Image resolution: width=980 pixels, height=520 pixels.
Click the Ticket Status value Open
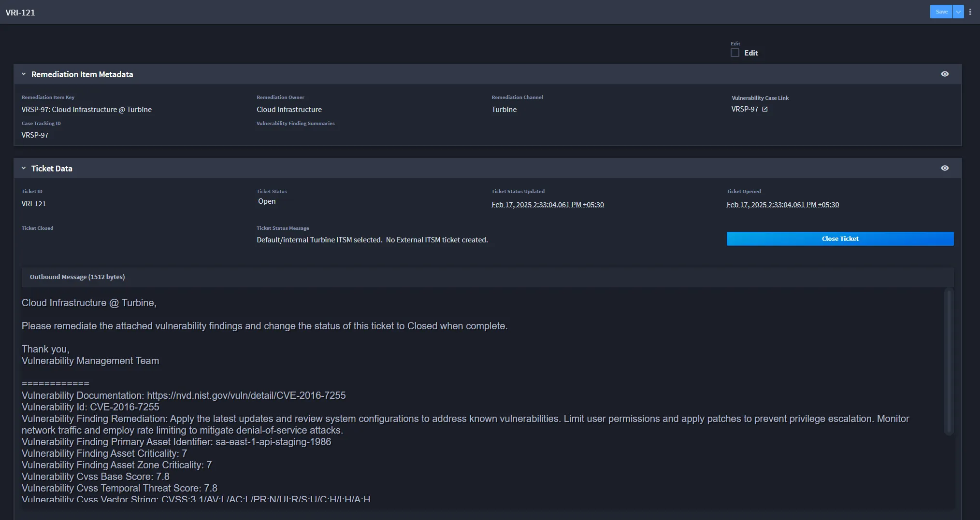267,201
